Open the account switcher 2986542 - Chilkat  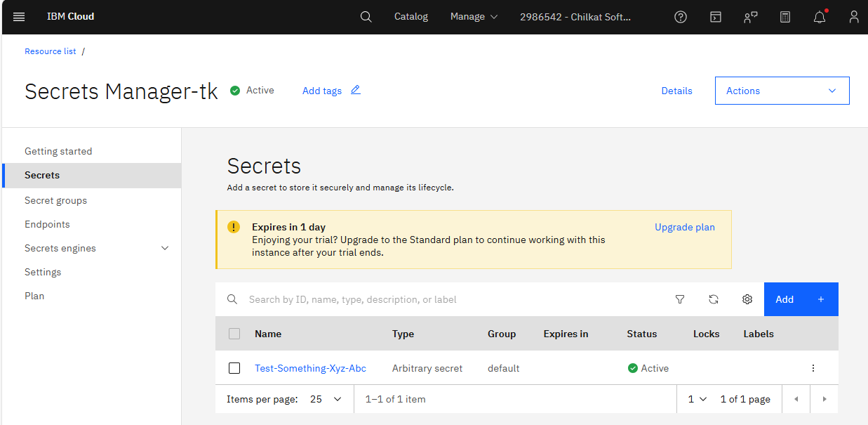coord(575,17)
